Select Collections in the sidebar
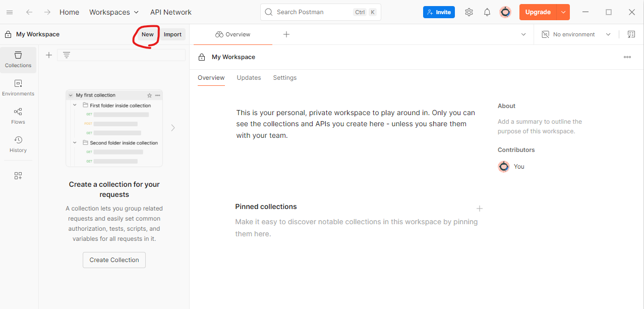 [x=18, y=60]
